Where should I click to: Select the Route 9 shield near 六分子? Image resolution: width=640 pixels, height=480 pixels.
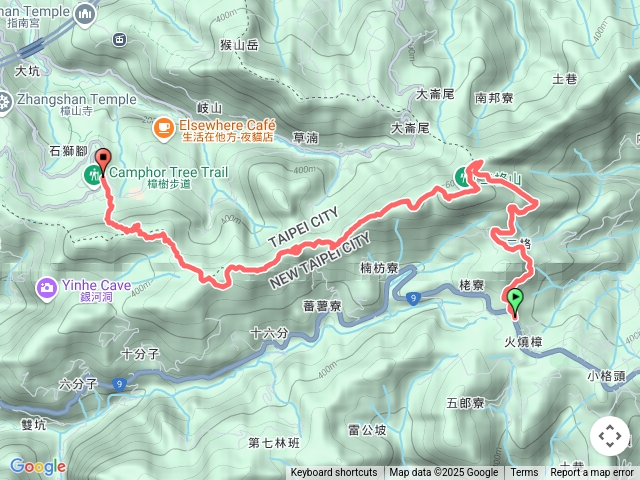pyautogui.click(x=119, y=384)
